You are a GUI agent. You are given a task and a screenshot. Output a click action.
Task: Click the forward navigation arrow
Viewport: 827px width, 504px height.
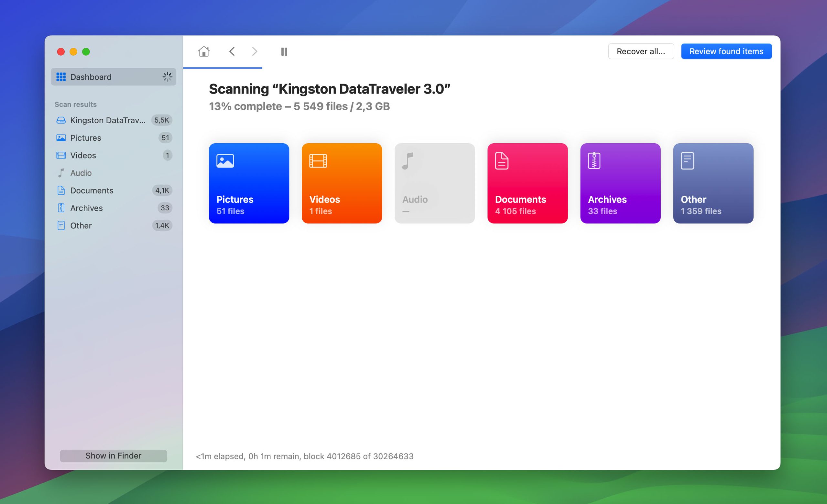coord(254,51)
